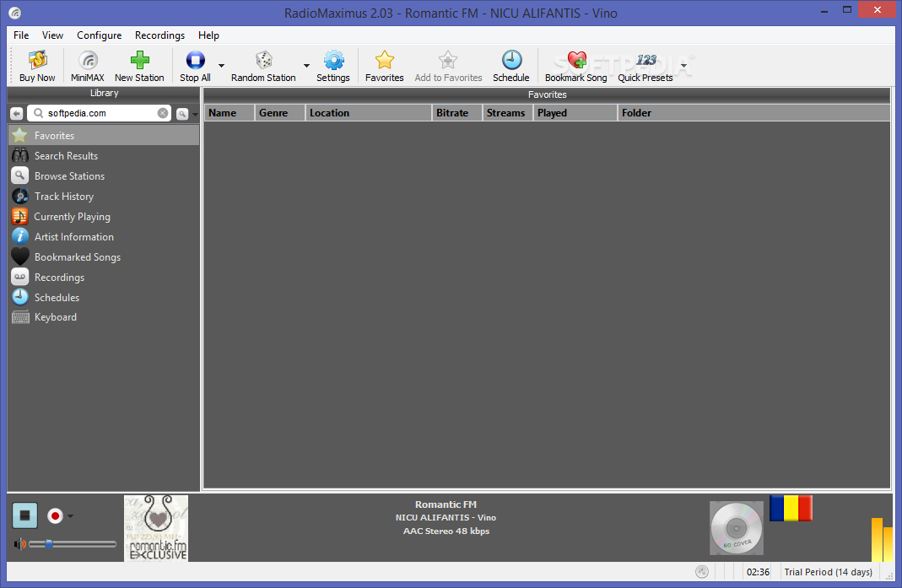Image resolution: width=902 pixels, height=588 pixels.
Task: Click the Stop All button
Action: pyautogui.click(x=195, y=66)
